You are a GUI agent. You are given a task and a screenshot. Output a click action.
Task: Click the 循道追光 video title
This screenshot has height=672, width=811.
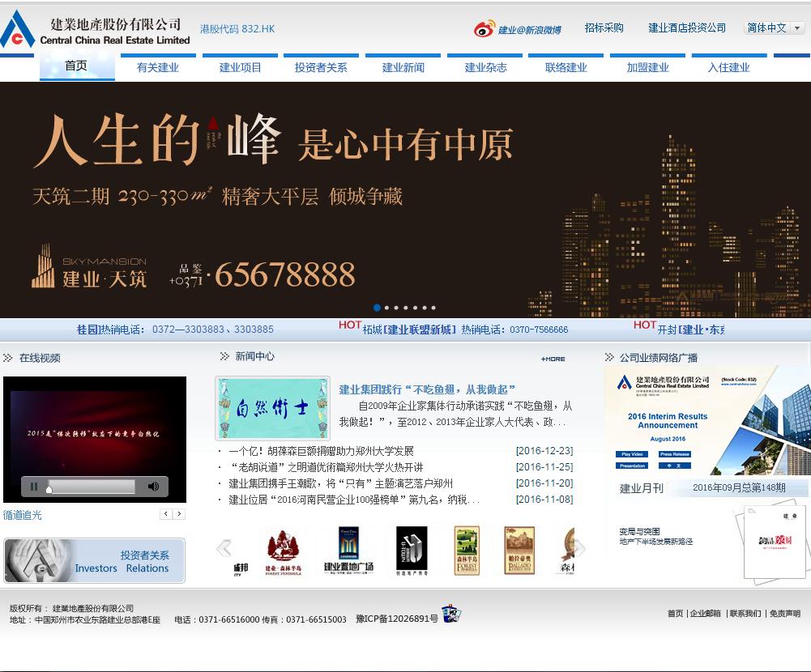click(x=22, y=515)
